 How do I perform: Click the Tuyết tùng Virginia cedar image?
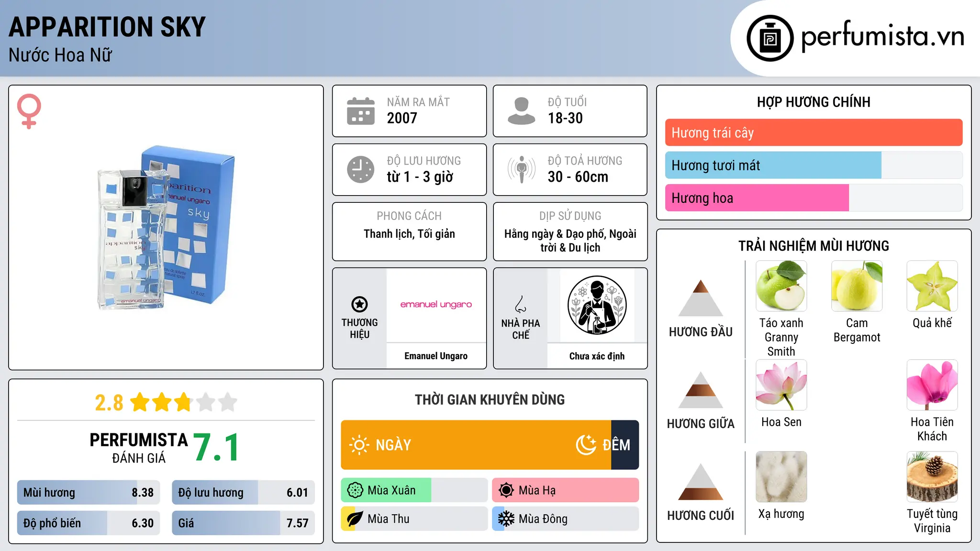point(932,477)
